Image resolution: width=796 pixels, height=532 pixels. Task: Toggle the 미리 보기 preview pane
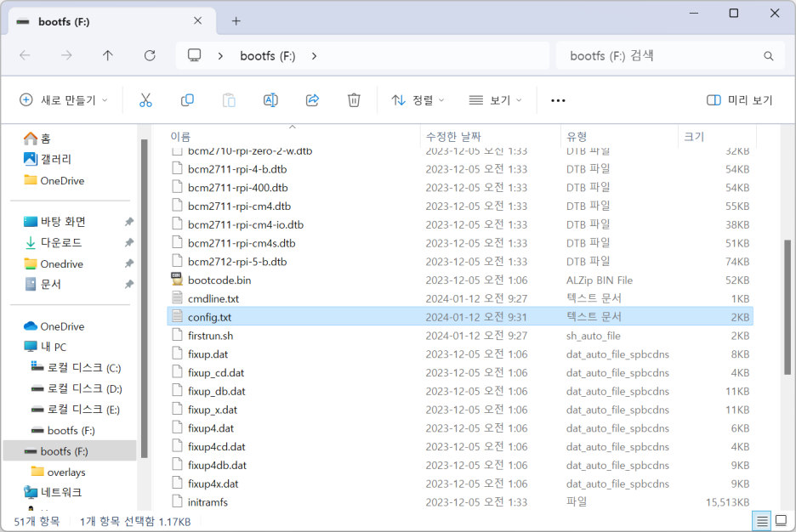pyautogui.click(x=739, y=100)
